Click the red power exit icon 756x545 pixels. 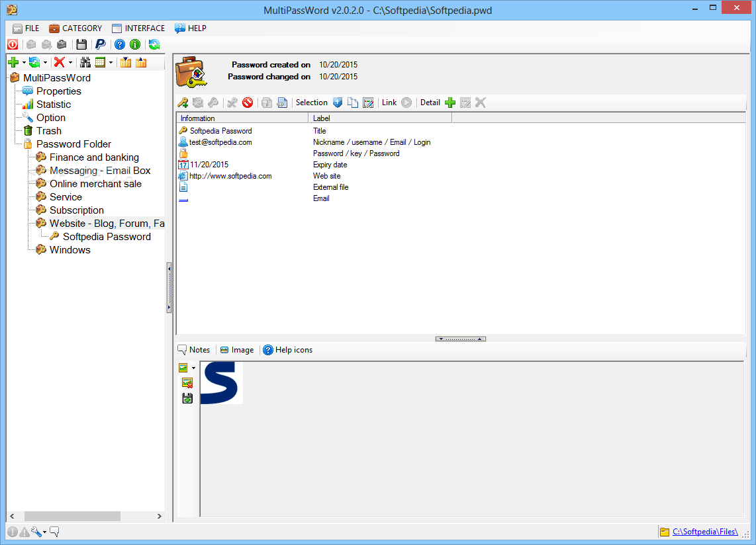point(13,45)
